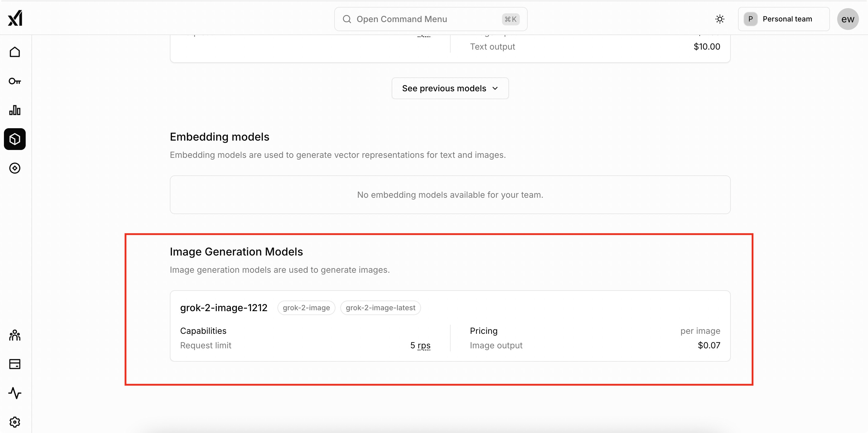This screenshot has height=433, width=868.
Task: Click the Image Generation Models heading
Action: 236,252
